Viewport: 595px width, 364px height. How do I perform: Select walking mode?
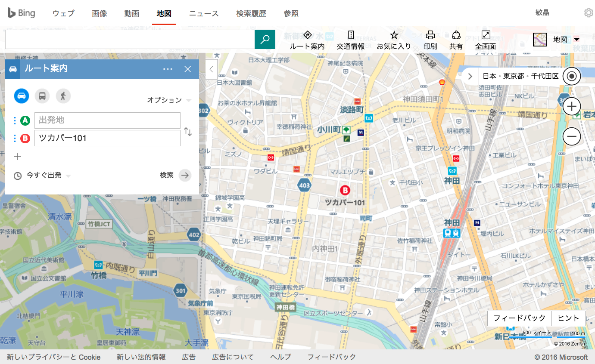(x=63, y=96)
